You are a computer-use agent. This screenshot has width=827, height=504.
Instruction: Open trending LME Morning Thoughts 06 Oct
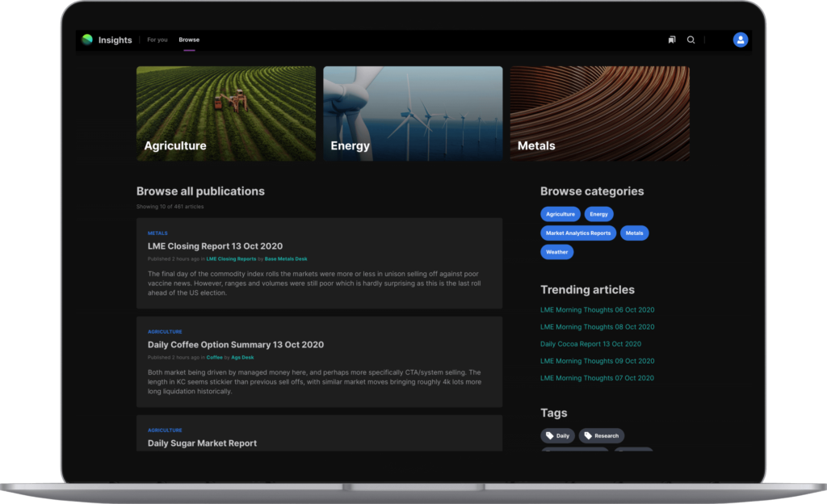pyautogui.click(x=597, y=310)
